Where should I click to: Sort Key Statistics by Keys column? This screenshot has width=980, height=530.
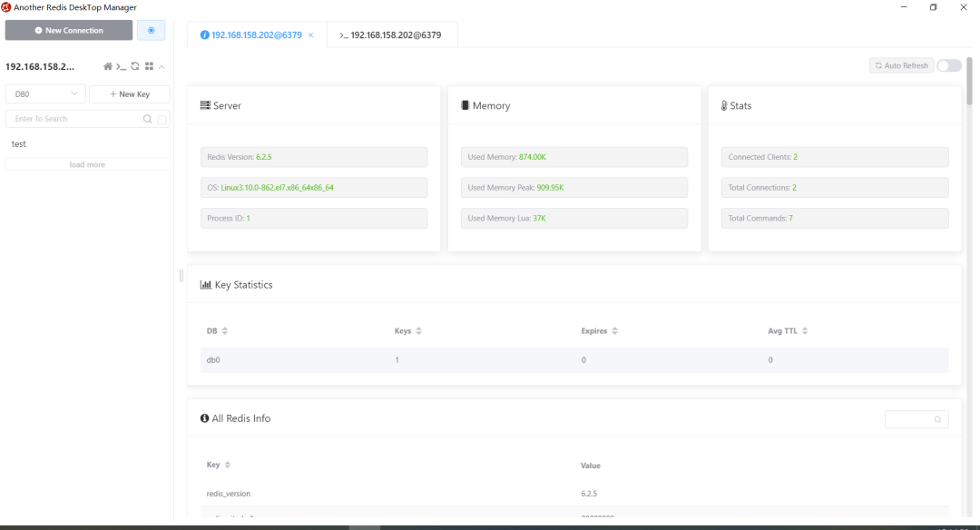click(x=418, y=330)
